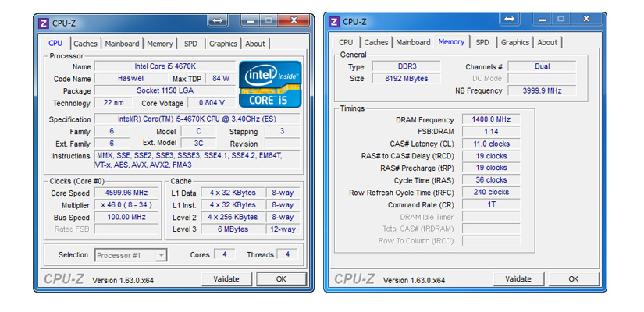
Task: Click the Level 2 cache value '4 x 256 KBytes'
Action: click(233, 217)
